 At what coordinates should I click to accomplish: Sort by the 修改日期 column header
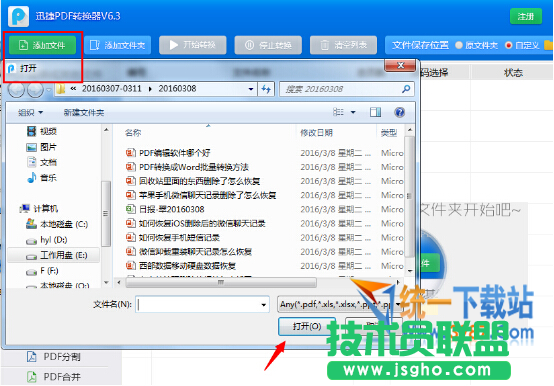316,133
